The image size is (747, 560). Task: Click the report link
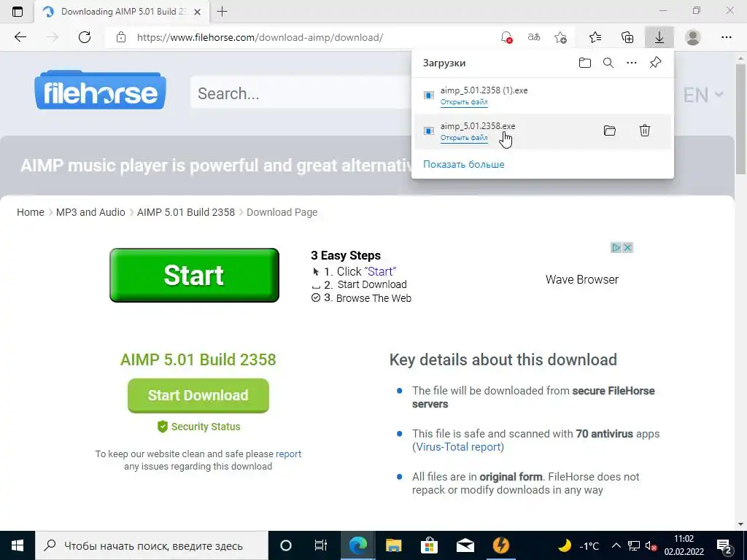pyautogui.click(x=288, y=454)
